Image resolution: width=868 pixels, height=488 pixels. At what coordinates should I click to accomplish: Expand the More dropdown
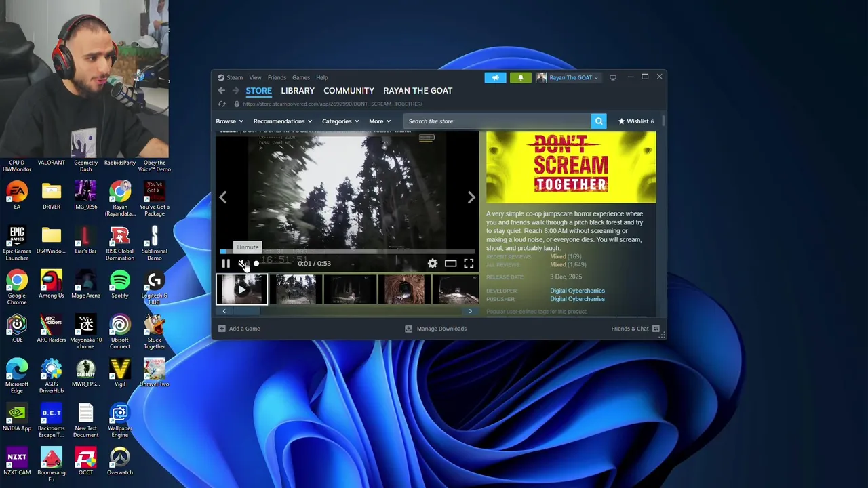pos(380,121)
